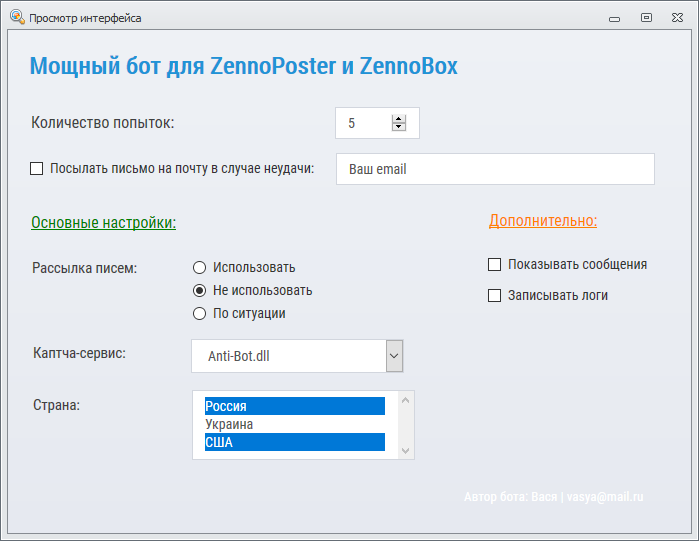Click the 'Страна:' label

click(57, 405)
